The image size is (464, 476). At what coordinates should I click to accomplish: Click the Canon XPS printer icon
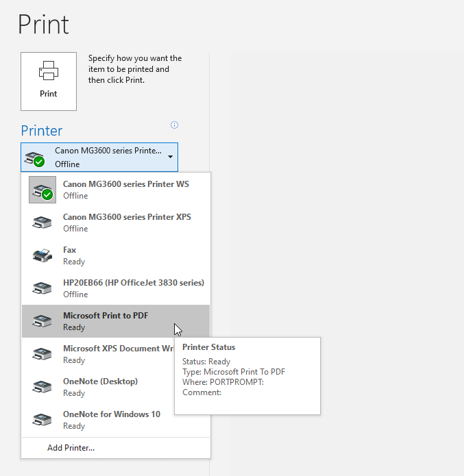[42, 223]
